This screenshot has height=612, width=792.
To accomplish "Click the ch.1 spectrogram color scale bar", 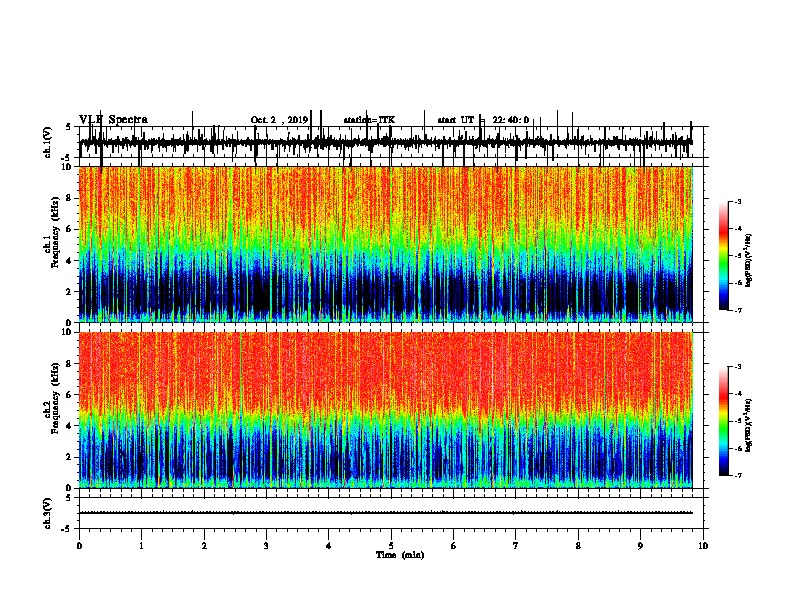I will (723, 256).
